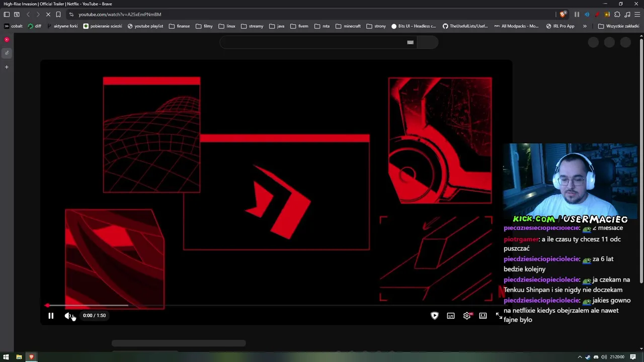Select the second item in vertical sidebar
Viewport: 644px width, 362px height.
[x=7, y=53]
